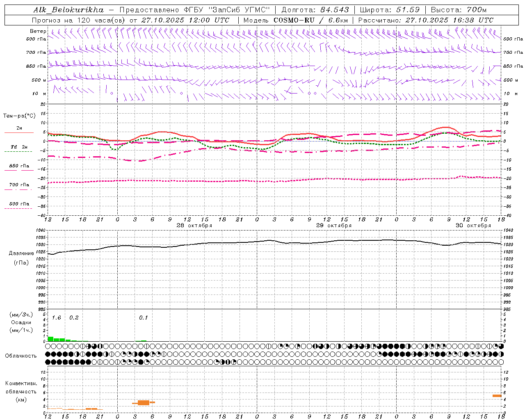Click the 1.6 precipitation amount value
Viewport: 525px width, 420px height.
(56, 318)
